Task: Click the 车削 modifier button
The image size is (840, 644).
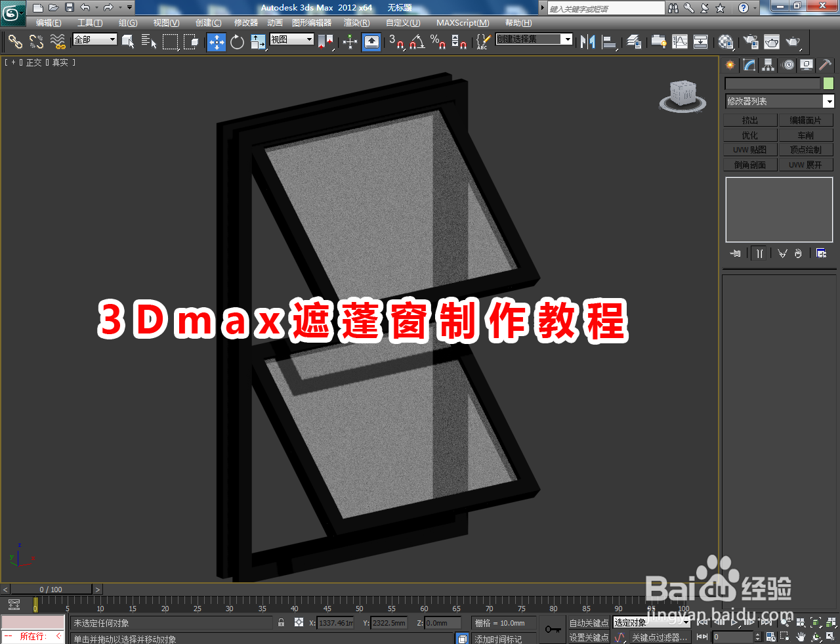Action: [805, 135]
